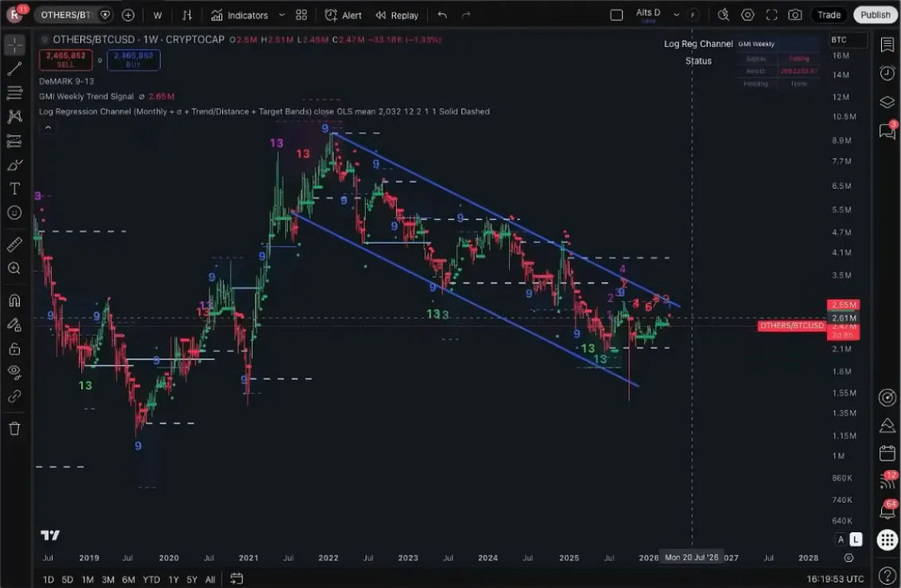
Task: Take a chart snapshot with camera icon
Action: (x=794, y=15)
